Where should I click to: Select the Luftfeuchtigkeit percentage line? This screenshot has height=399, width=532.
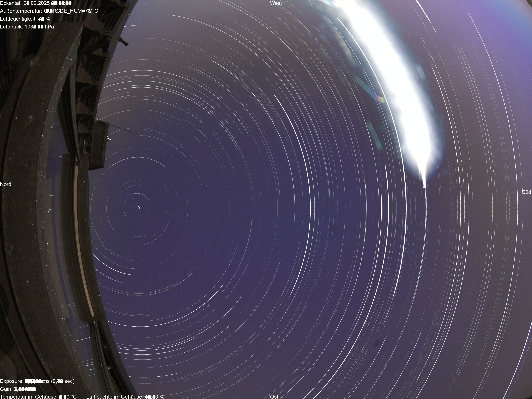(25, 19)
